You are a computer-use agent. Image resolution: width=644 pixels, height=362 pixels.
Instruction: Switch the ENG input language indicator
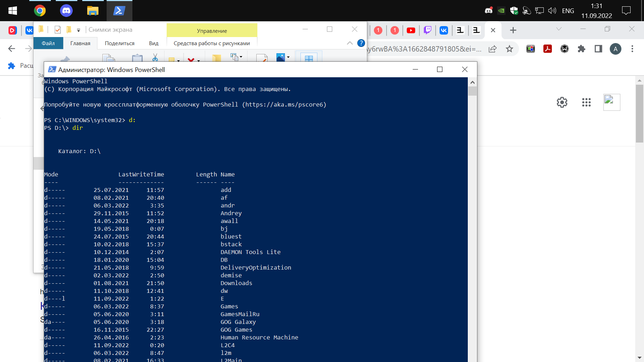click(x=568, y=11)
